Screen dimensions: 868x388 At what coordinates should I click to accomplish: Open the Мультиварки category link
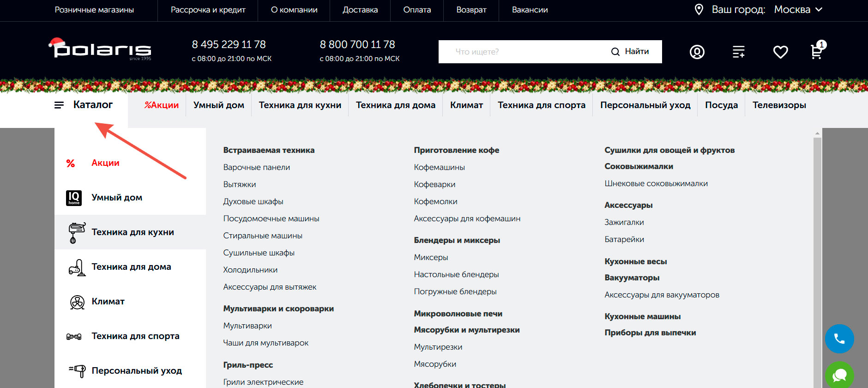tap(247, 326)
